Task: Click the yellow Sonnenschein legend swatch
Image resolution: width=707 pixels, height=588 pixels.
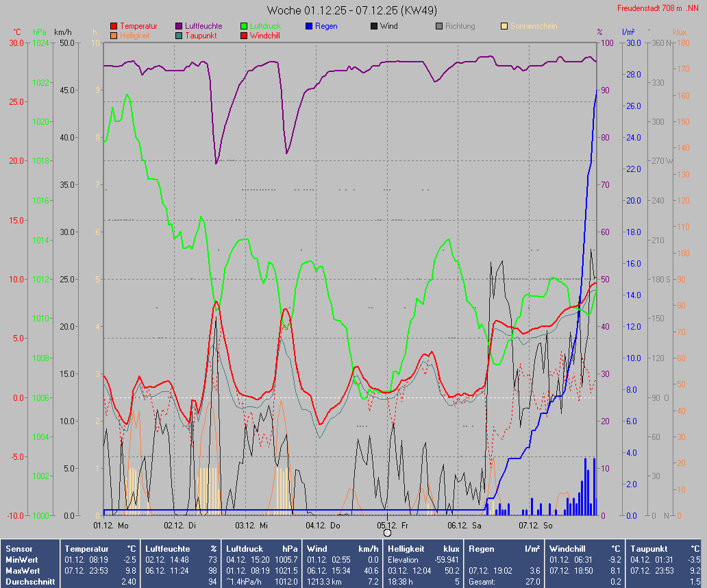Action: 504,26
